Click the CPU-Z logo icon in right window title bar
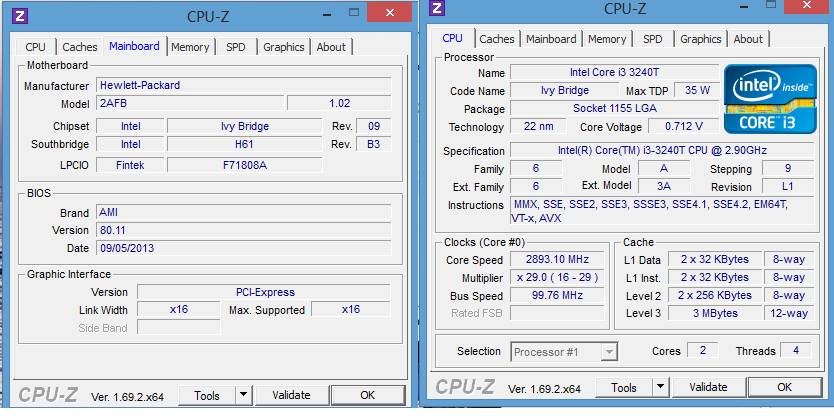Screen dimensions: 834x416 pyautogui.click(x=437, y=7)
